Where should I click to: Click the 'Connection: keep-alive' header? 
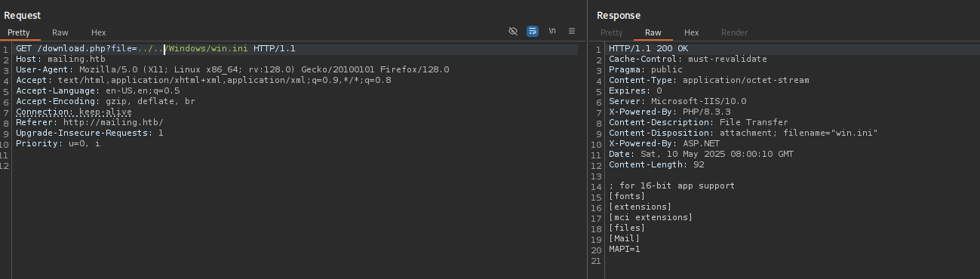(74, 112)
